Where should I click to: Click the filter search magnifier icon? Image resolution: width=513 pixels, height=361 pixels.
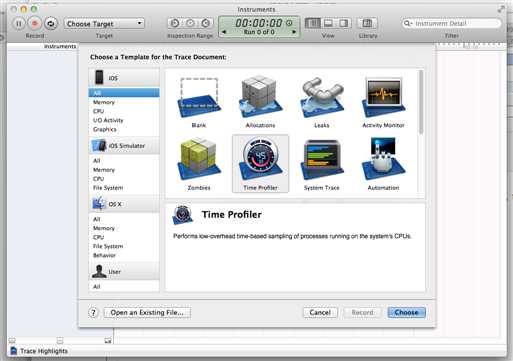point(407,23)
